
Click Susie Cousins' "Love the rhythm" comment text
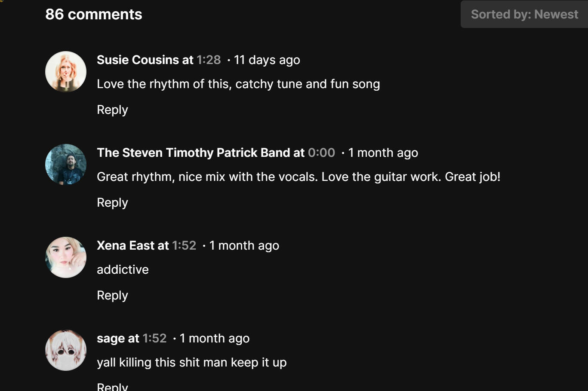coord(238,84)
